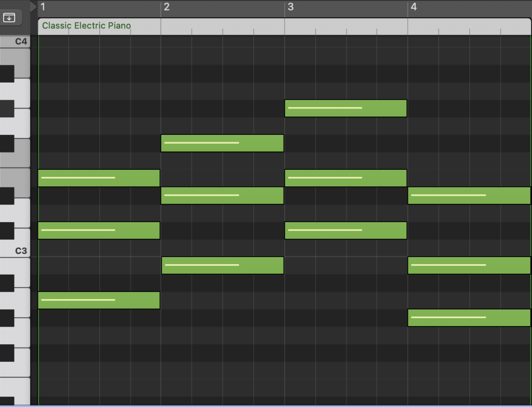Play the F#3 black piano key
This screenshot has width=532, height=407.
[x=7, y=143]
